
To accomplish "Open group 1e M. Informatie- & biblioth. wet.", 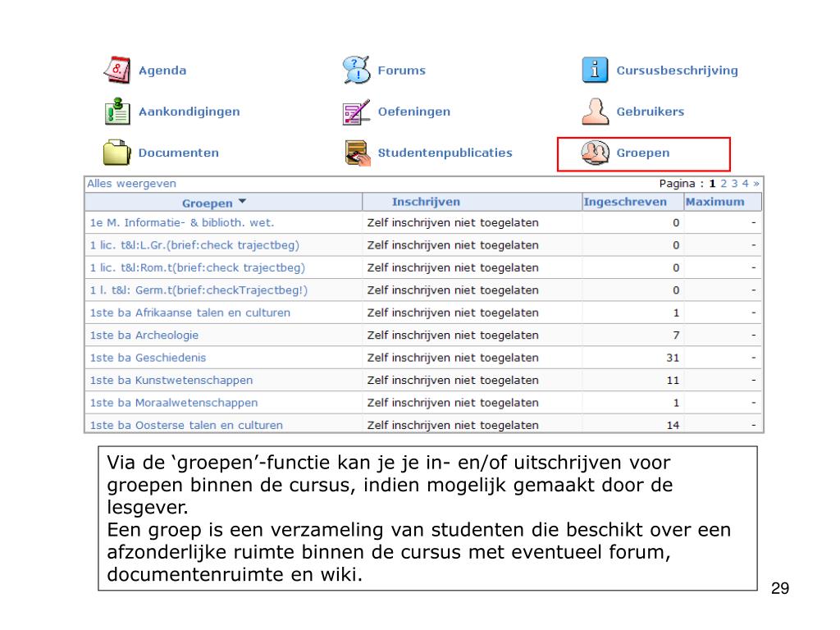I will [181, 223].
